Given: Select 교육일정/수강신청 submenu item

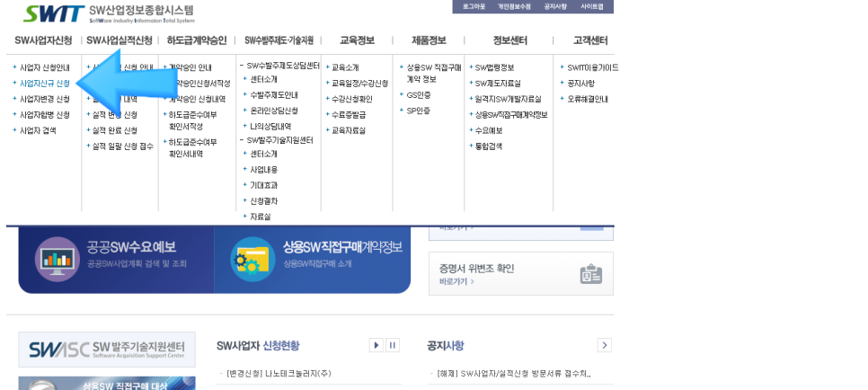Looking at the screenshot, I should [359, 83].
